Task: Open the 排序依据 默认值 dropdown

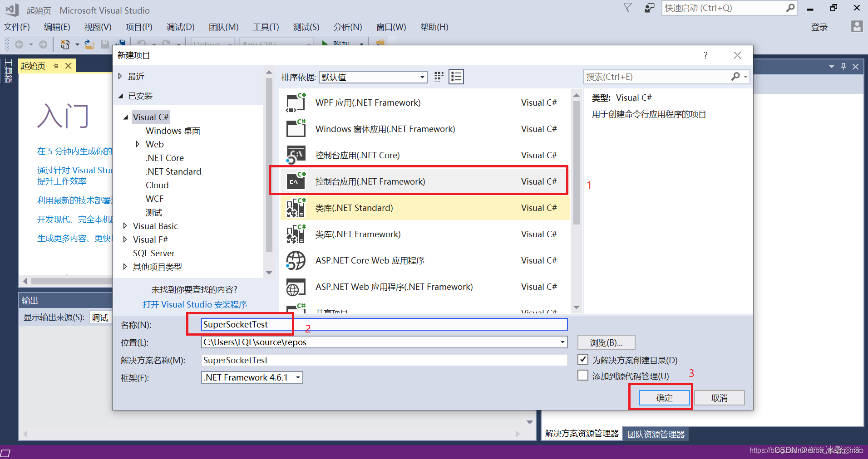Action: click(422, 77)
